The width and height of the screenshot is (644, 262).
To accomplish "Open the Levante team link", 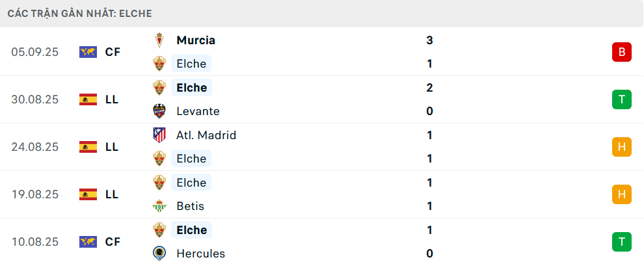I will (x=198, y=111).
